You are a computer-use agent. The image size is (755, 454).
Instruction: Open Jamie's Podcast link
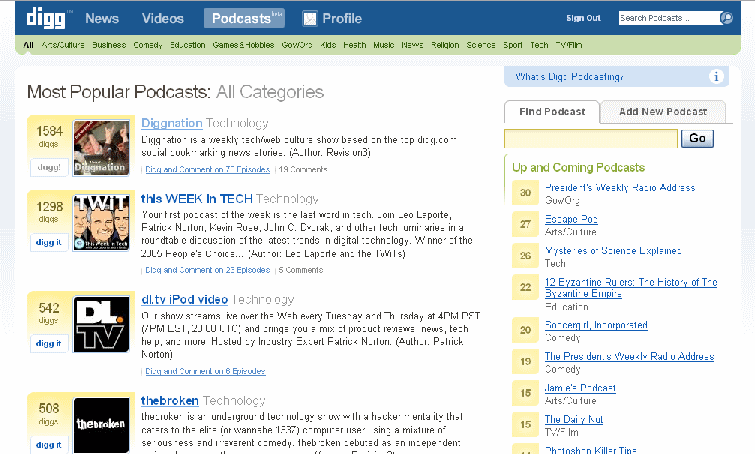tap(580, 388)
